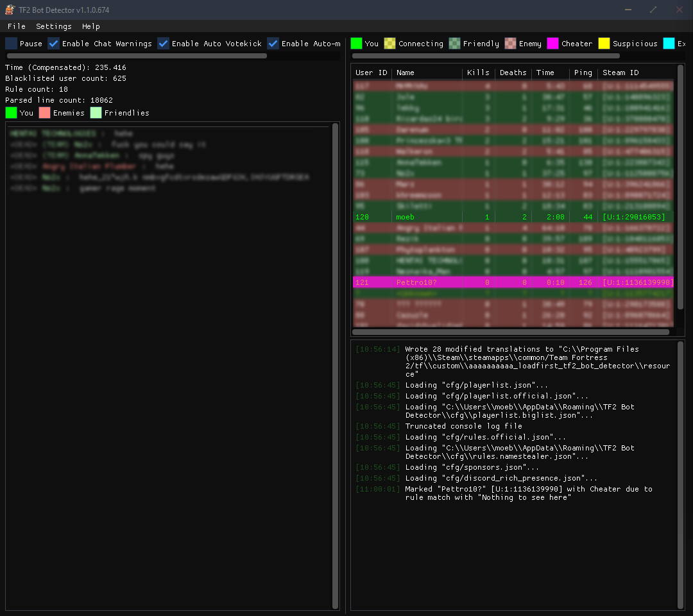Image resolution: width=693 pixels, height=616 pixels.
Task: Disable Enable Chat Warnings checkbox
Action: click(53, 43)
